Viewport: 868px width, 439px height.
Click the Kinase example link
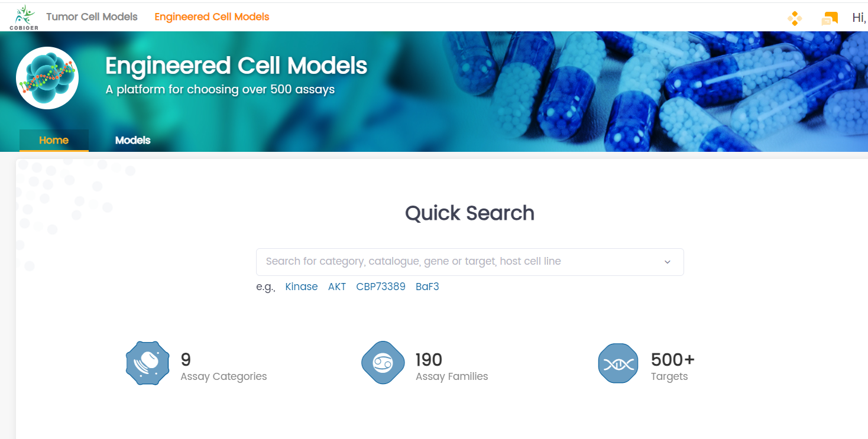point(301,287)
